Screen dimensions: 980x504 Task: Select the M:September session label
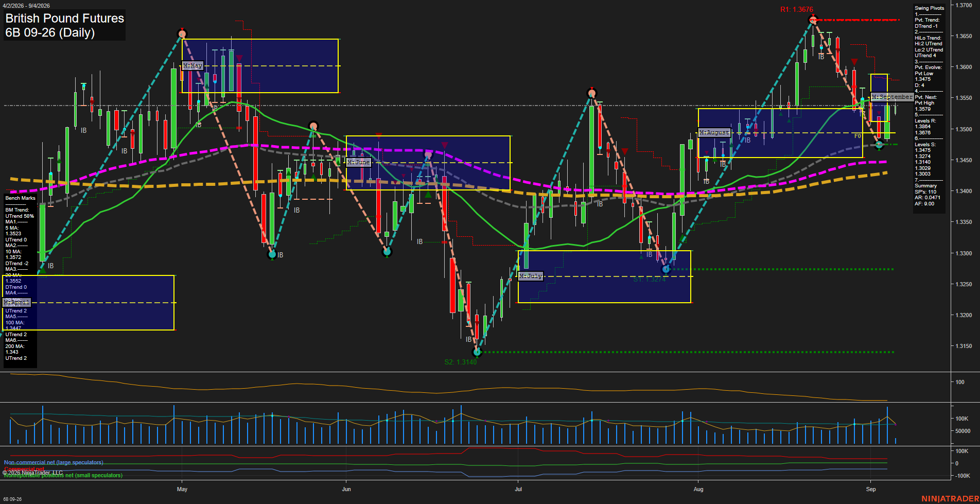[892, 97]
